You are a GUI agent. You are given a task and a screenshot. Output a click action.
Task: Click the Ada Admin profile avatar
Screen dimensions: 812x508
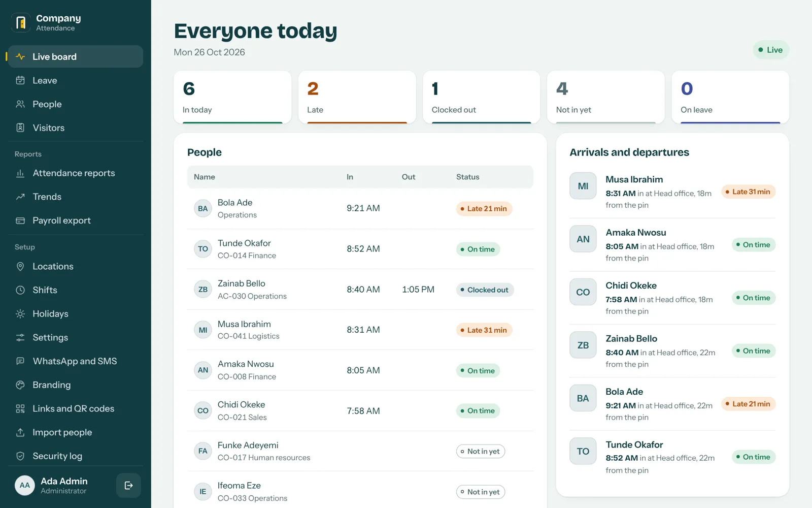(x=24, y=486)
